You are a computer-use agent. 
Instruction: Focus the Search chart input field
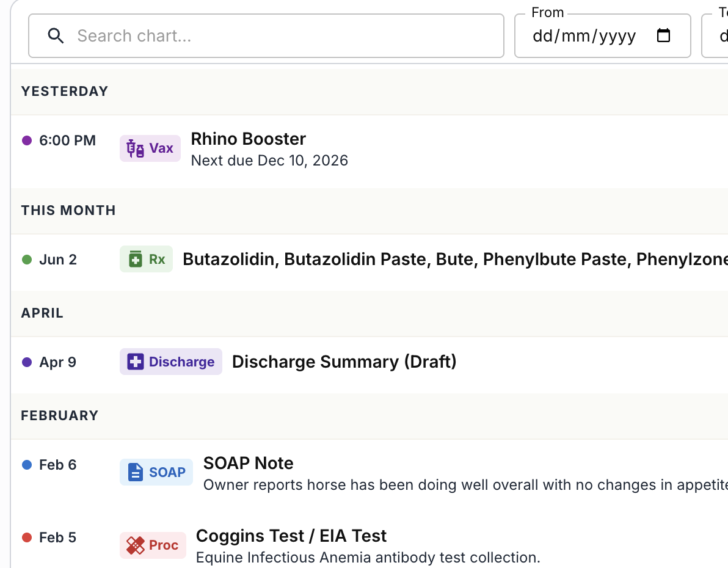[x=266, y=36]
